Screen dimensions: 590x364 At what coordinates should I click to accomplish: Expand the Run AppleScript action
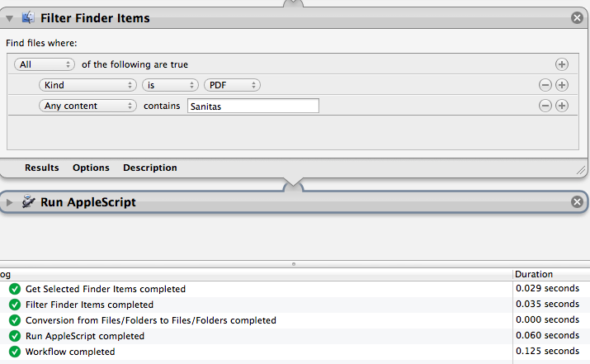coord(9,202)
